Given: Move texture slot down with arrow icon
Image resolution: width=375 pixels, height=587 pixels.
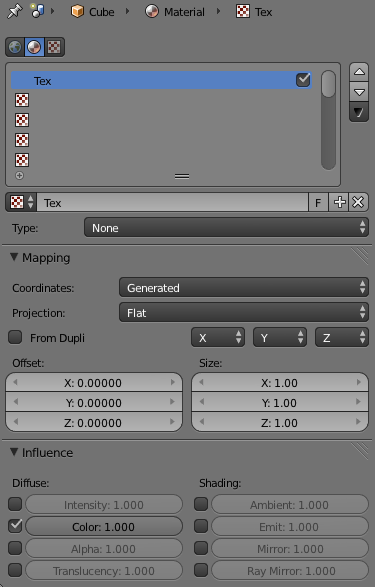Looking at the screenshot, I should [x=359, y=92].
